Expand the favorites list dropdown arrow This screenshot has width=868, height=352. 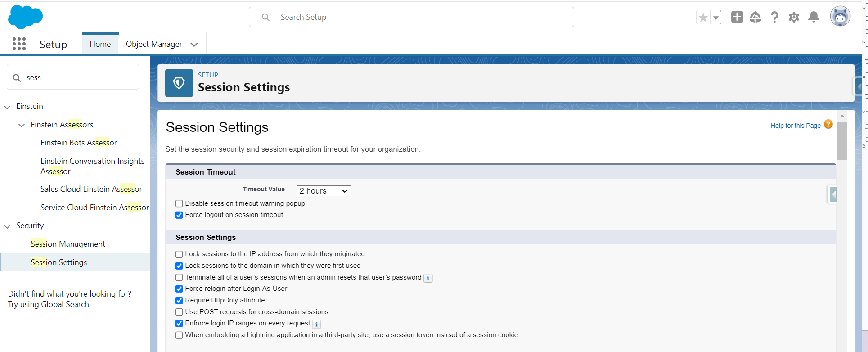[x=715, y=18]
